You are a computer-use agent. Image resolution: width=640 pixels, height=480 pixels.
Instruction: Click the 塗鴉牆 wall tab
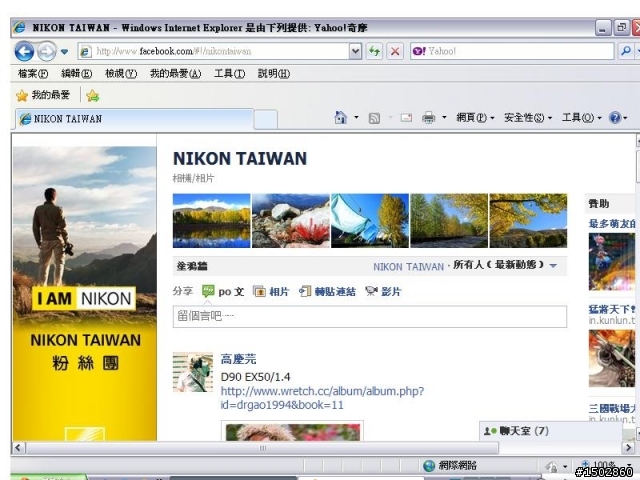[192, 267]
